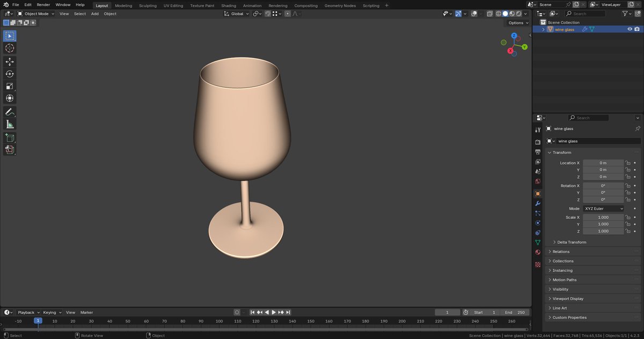The image size is (644, 339).
Task: Switch to Modeling workspace tab
Action: pos(123,5)
